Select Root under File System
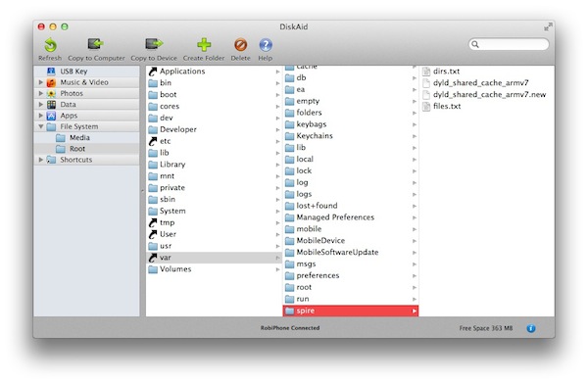588x384 pixels. pos(86,149)
